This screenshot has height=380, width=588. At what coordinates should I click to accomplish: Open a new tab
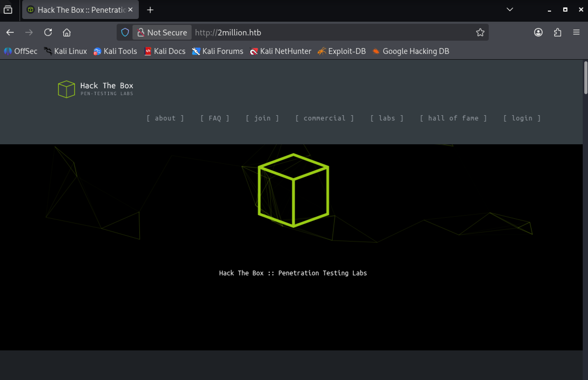[x=150, y=10]
